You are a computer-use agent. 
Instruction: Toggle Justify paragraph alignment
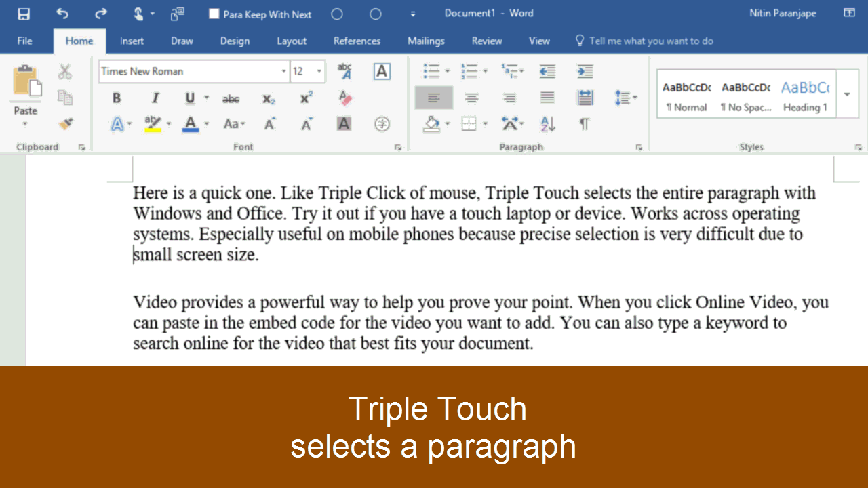[547, 98]
